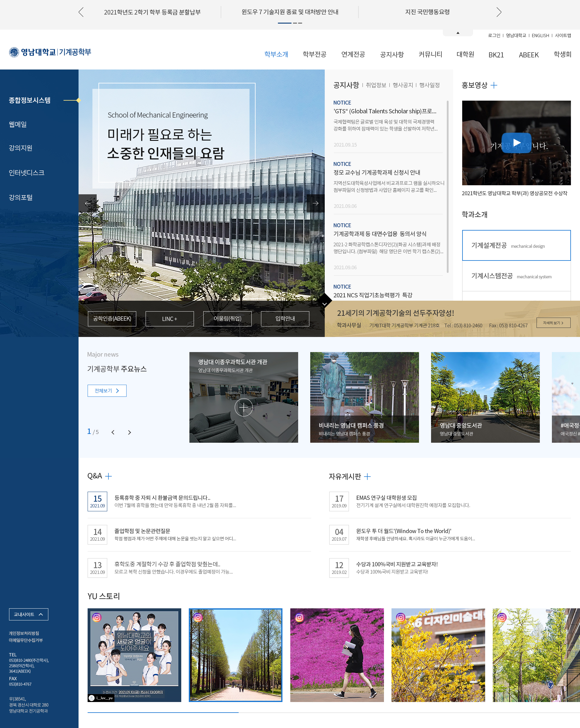Click notice list scrollbar
Screen dimensions: 580x728
[448, 187]
